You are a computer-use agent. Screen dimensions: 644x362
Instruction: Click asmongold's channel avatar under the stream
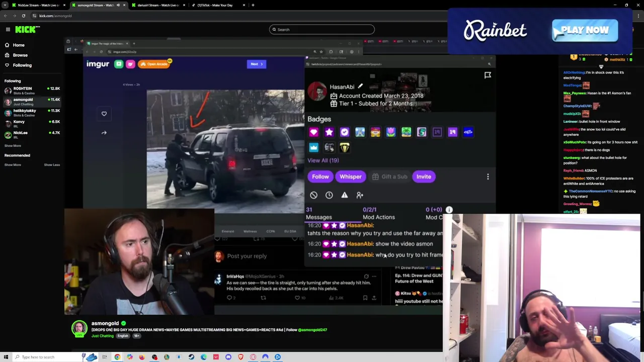(x=79, y=329)
